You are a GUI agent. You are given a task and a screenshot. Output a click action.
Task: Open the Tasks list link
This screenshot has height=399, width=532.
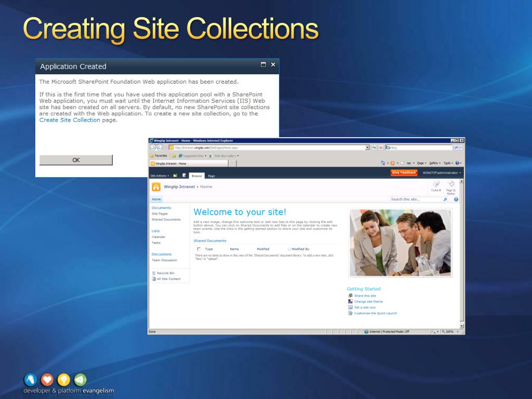point(156,243)
